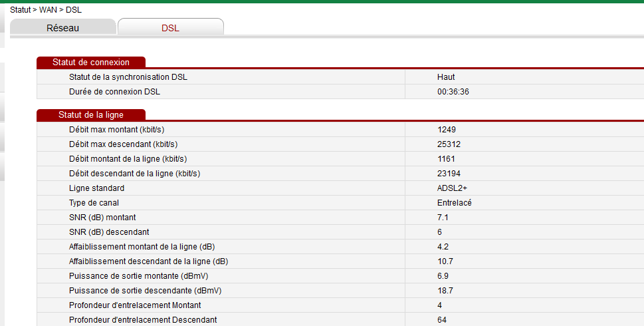Click the Statut de connexion section header

90,62
